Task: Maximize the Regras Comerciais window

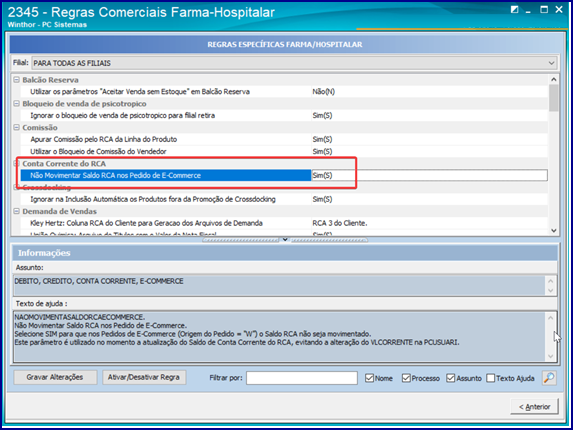Action: point(544,9)
